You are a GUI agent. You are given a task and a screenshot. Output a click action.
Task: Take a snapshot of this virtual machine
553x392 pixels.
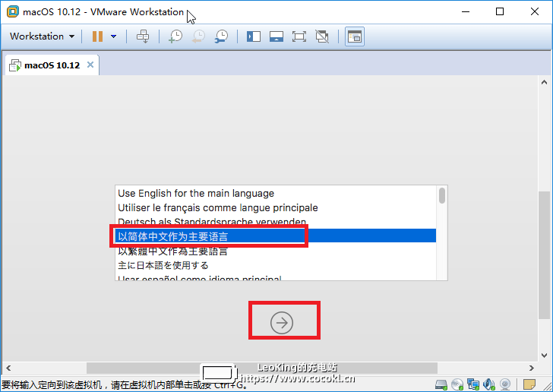click(x=175, y=36)
